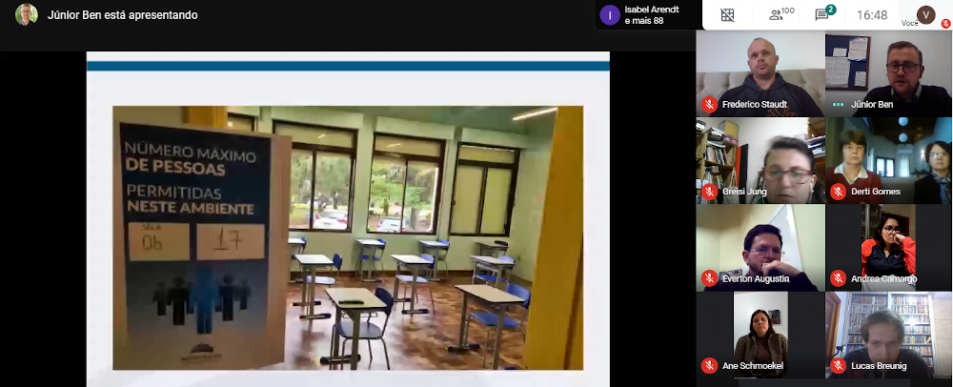Click muted mic icon on Ane Schmoekel
953x387 pixels.
tap(709, 366)
